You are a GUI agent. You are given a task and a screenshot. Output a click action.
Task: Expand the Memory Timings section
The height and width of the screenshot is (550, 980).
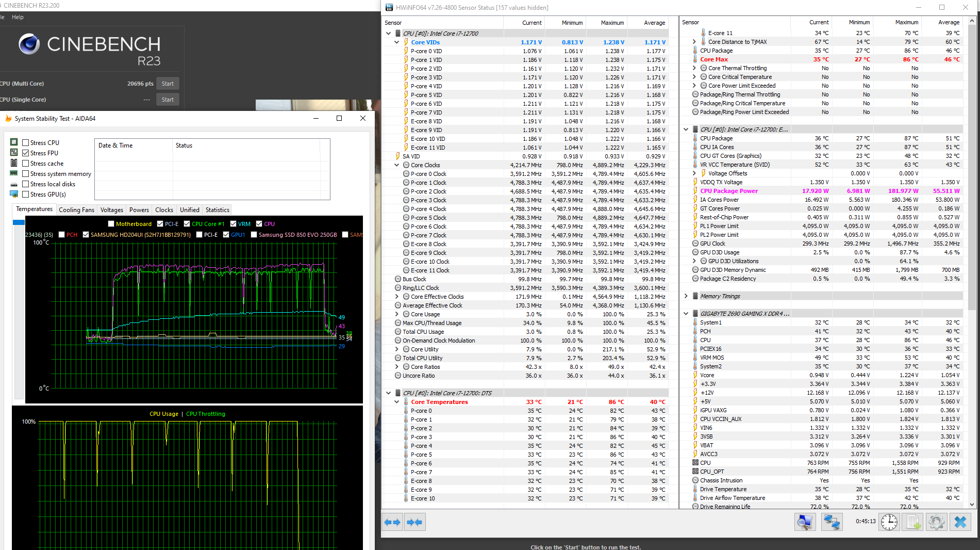[x=686, y=296]
